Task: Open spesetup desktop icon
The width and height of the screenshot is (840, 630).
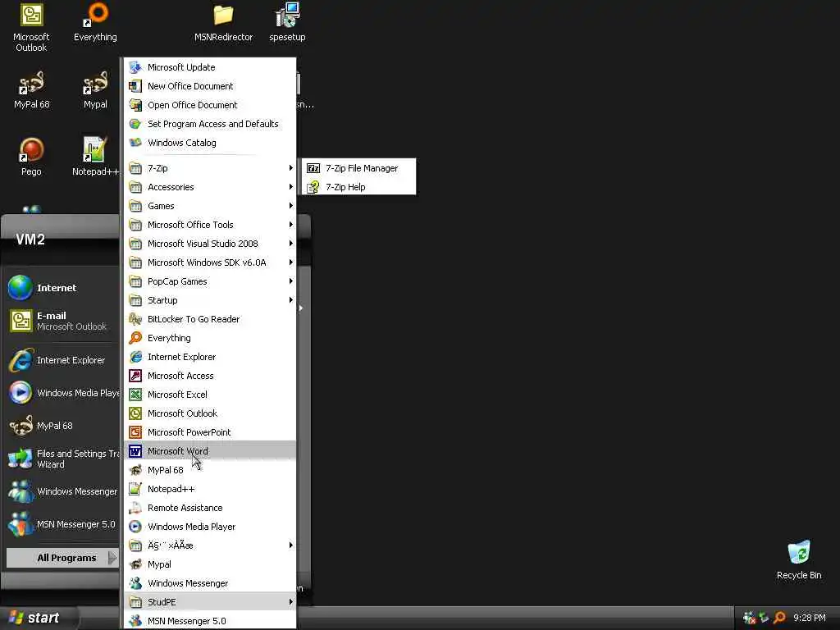Action: point(287,22)
